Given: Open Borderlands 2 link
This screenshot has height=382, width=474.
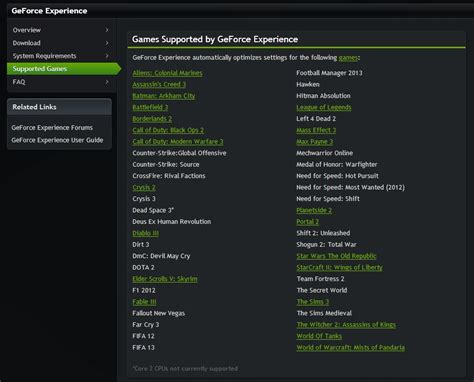Looking at the screenshot, I should [x=152, y=119].
